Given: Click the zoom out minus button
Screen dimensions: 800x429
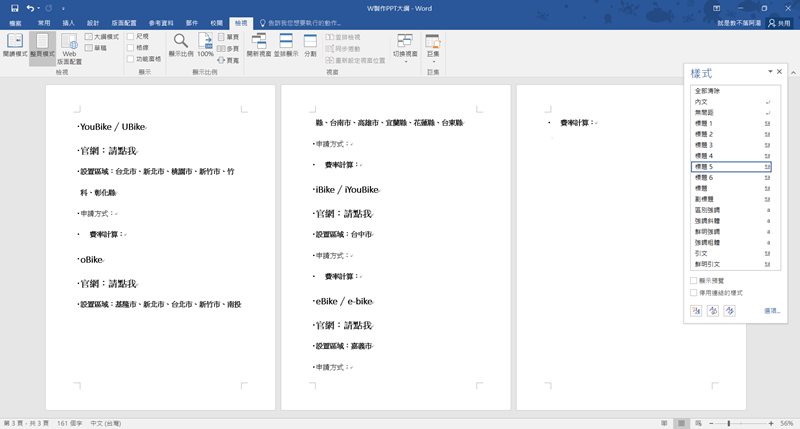Looking at the screenshot, I should tap(711, 423).
